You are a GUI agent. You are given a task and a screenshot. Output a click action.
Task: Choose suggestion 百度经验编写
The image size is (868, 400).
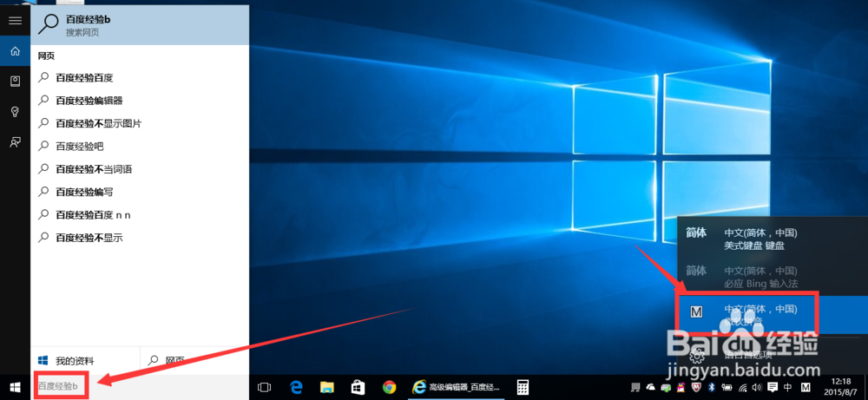140,192
